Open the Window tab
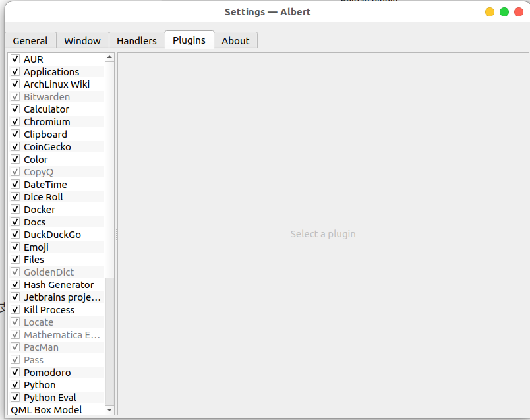This screenshot has height=420, width=530. [x=82, y=41]
